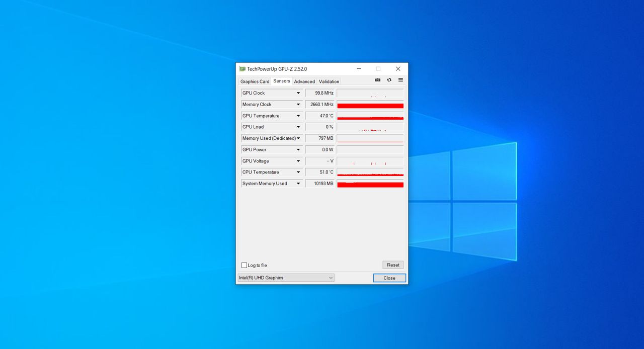Click the System Memory Used history graph

[x=370, y=184]
